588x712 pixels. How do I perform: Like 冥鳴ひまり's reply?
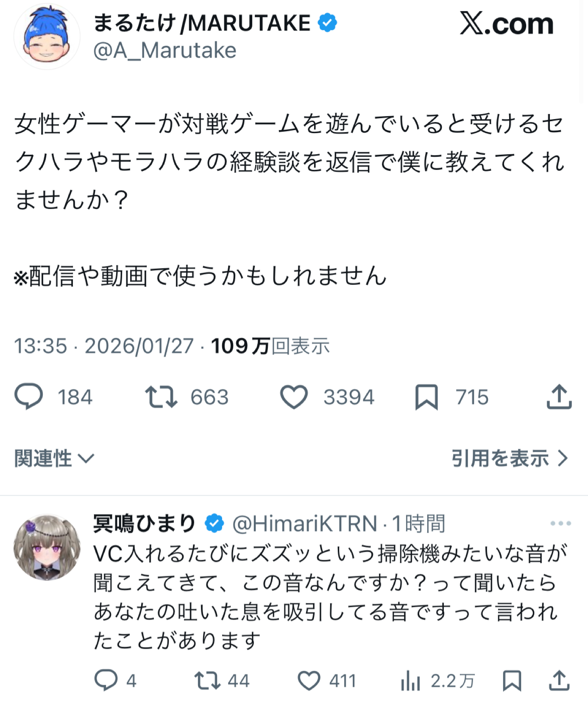pos(309,680)
